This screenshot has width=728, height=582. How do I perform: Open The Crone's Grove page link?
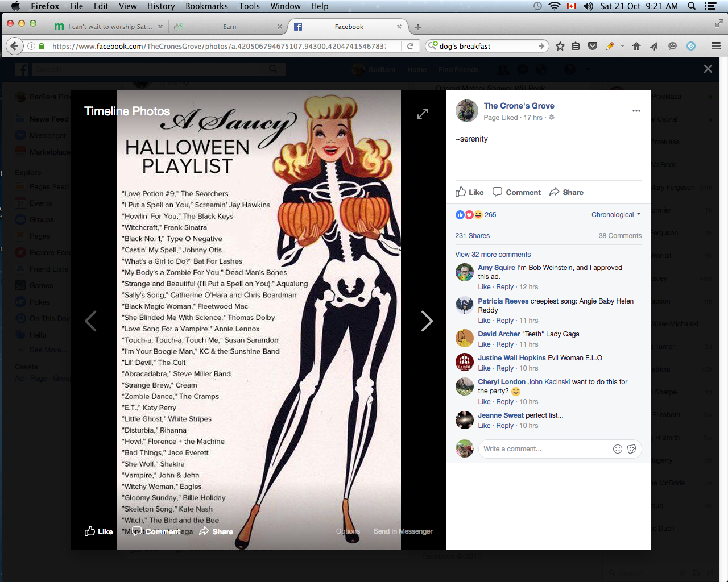click(519, 106)
